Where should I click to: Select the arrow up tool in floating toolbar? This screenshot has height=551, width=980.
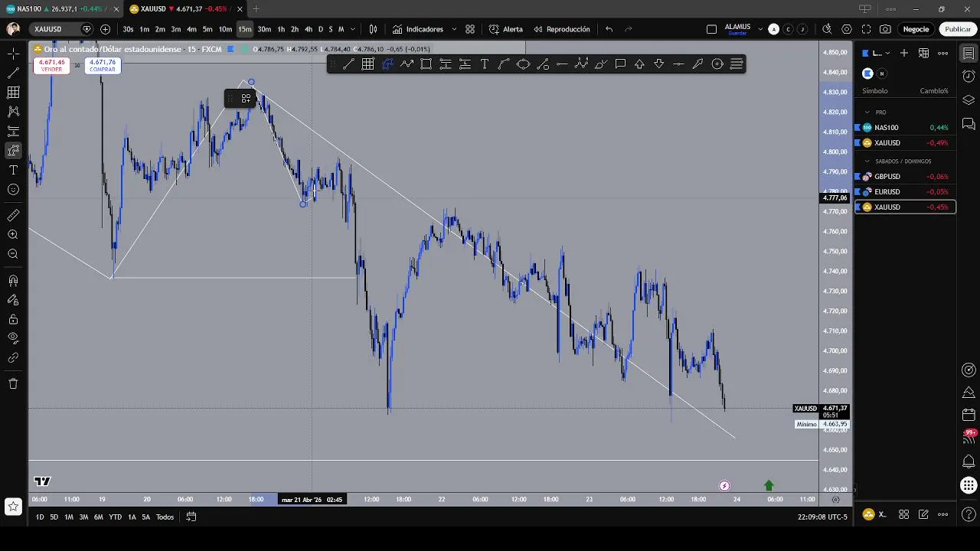[x=639, y=64]
